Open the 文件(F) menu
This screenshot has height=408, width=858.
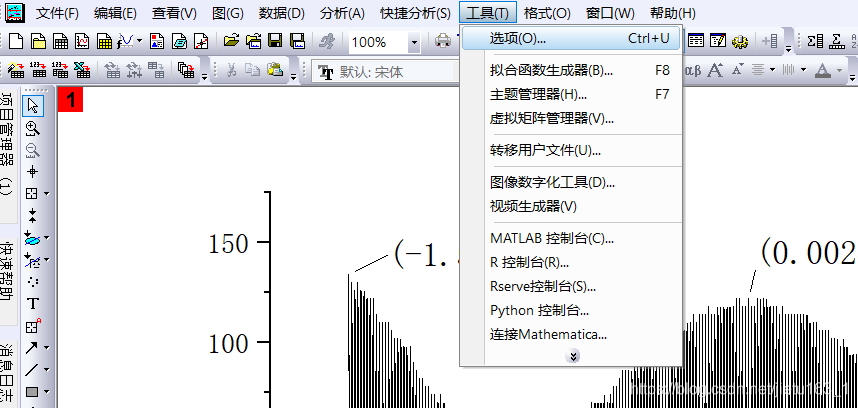point(57,13)
